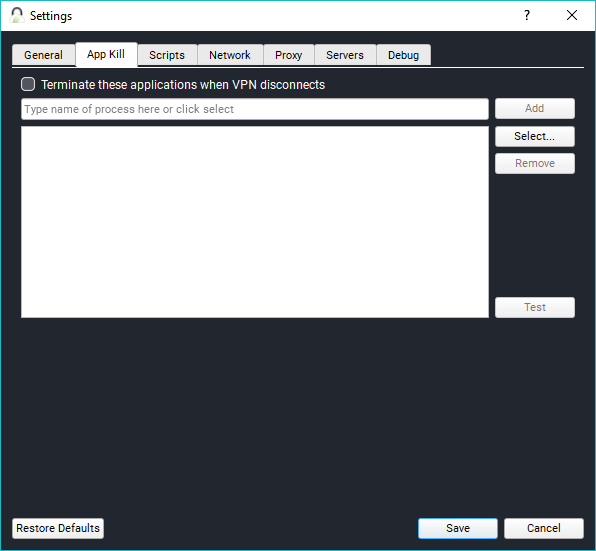596x551 pixels.
Task: Save the settings
Action: click(458, 528)
